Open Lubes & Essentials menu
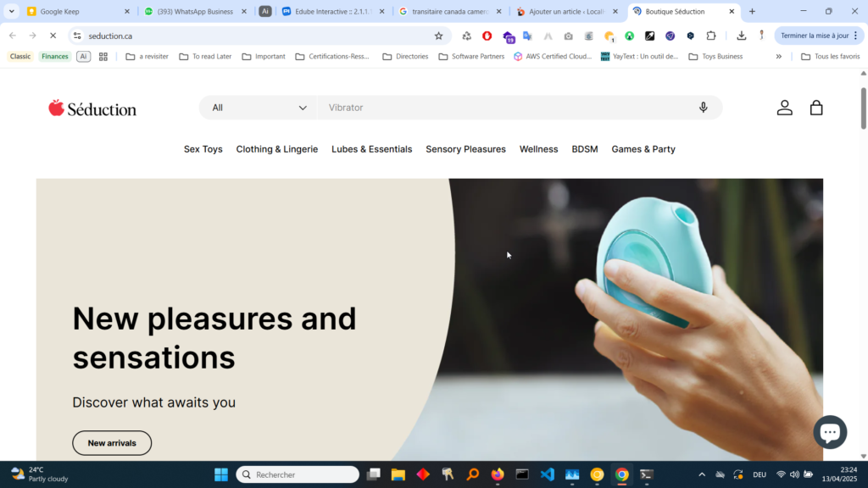Viewport: 868px width, 488px height. 372,149
